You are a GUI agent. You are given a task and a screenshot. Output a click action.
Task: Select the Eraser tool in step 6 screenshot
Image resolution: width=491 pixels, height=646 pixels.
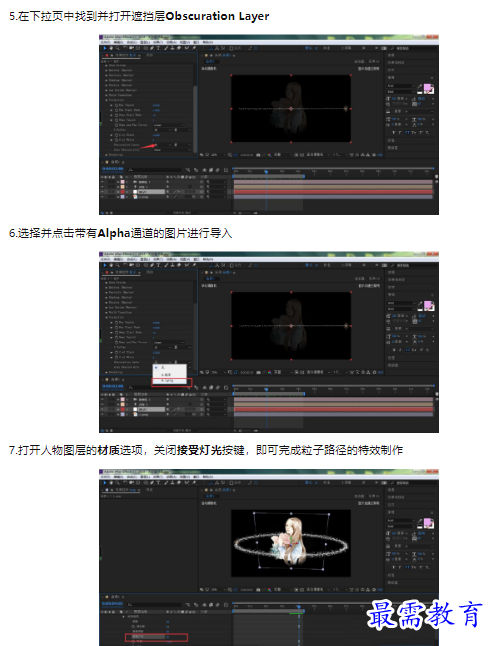(179, 265)
